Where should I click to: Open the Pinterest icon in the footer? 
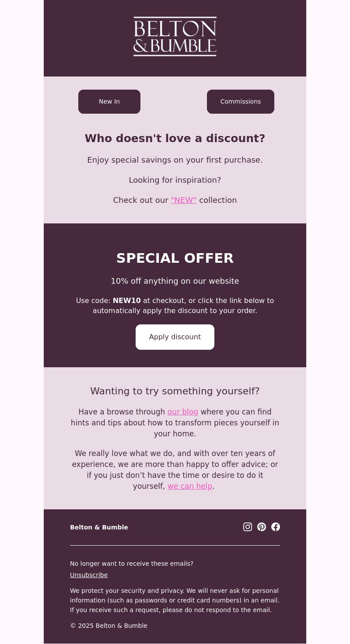click(x=262, y=527)
